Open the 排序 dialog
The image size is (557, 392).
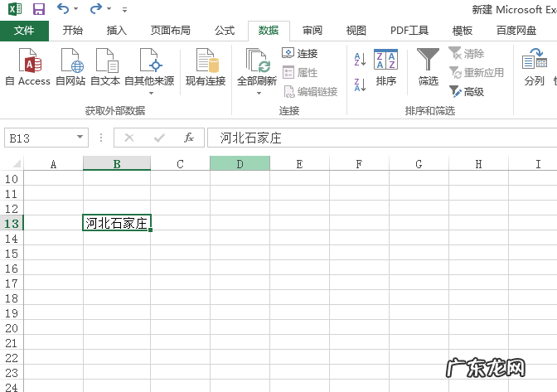pos(385,67)
